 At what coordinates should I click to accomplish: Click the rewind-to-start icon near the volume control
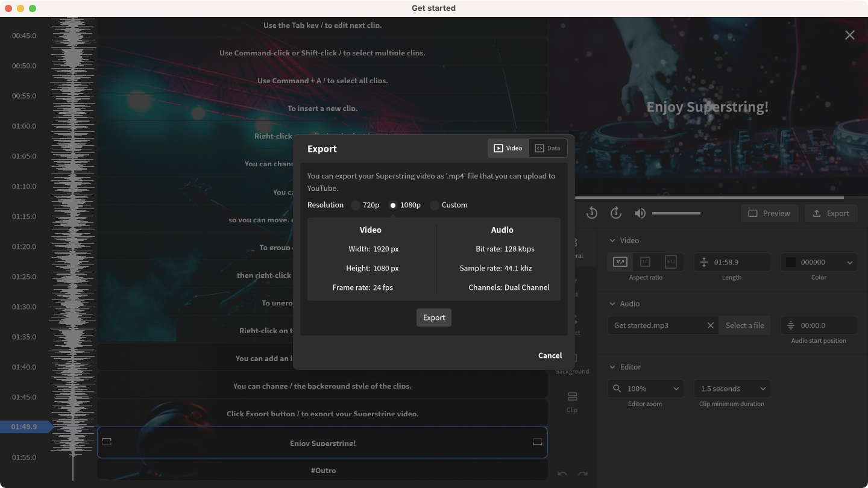click(591, 213)
